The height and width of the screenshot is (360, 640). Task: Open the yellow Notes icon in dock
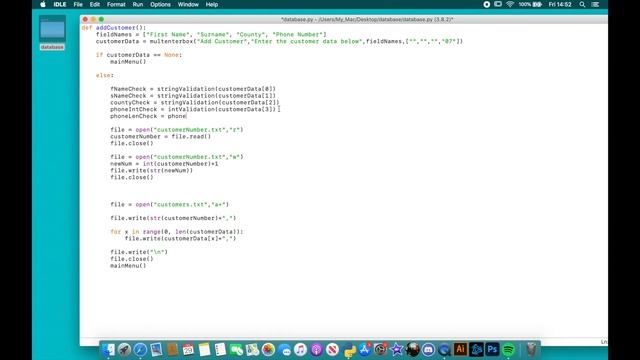tap(204, 349)
